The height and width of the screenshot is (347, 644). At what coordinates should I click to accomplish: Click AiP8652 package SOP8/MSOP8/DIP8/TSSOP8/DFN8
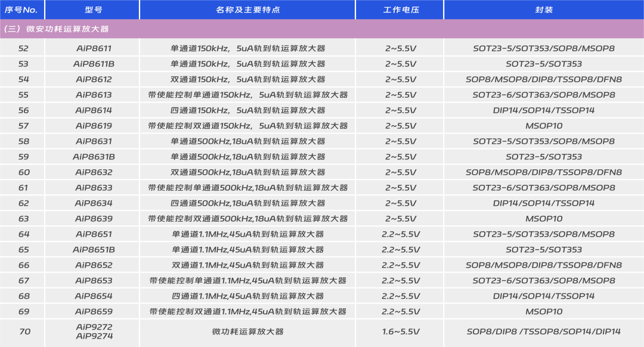tap(544, 265)
